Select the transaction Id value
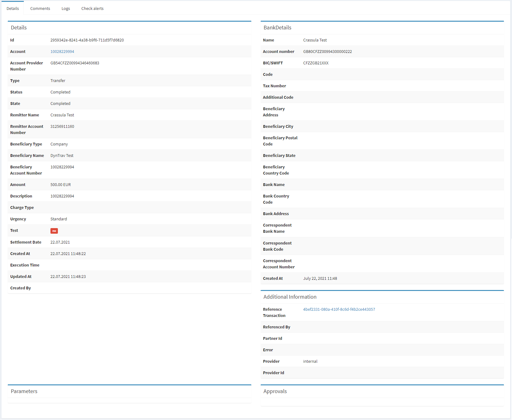The image size is (512, 420). 87,40
